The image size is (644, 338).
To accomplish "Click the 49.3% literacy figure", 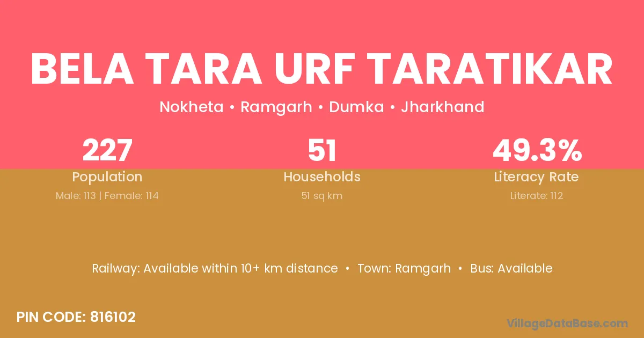I will (x=537, y=150).
